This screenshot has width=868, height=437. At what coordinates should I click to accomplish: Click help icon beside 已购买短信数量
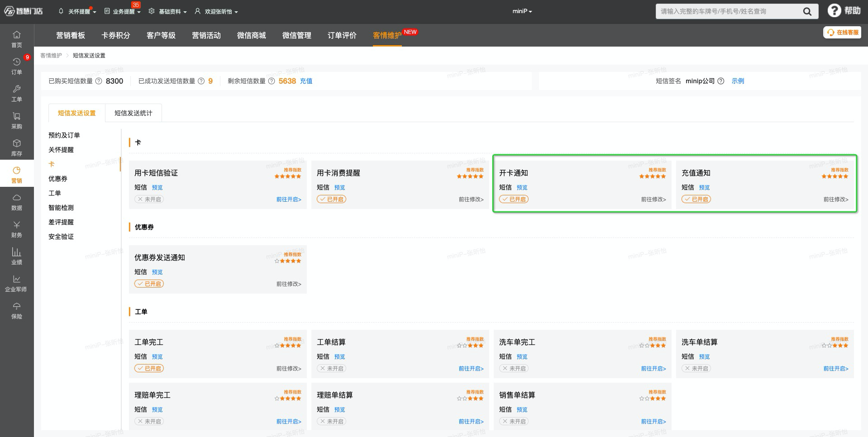(x=99, y=81)
